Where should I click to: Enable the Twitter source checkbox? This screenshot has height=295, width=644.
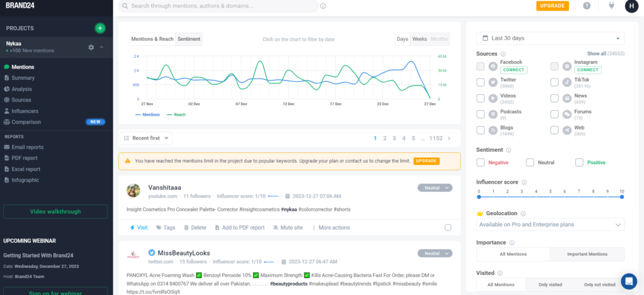[x=480, y=82]
